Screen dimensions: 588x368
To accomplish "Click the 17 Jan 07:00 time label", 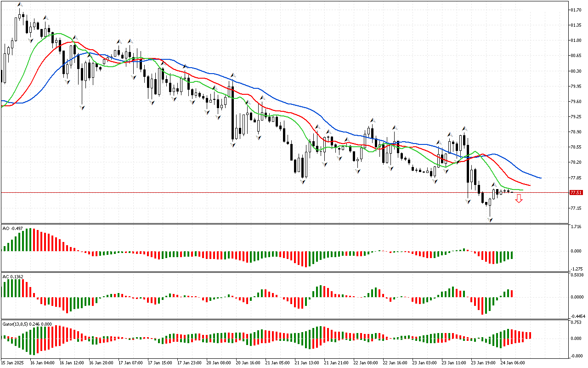I will point(130,362).
